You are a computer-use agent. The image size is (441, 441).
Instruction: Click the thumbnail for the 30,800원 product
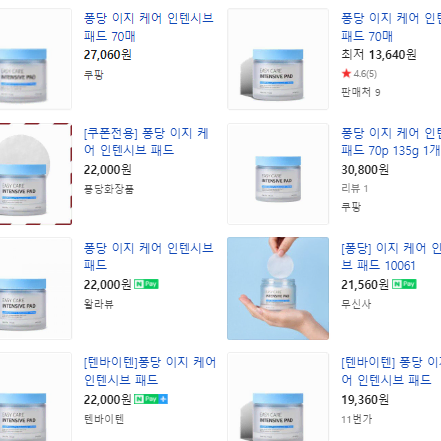point(278,174)
